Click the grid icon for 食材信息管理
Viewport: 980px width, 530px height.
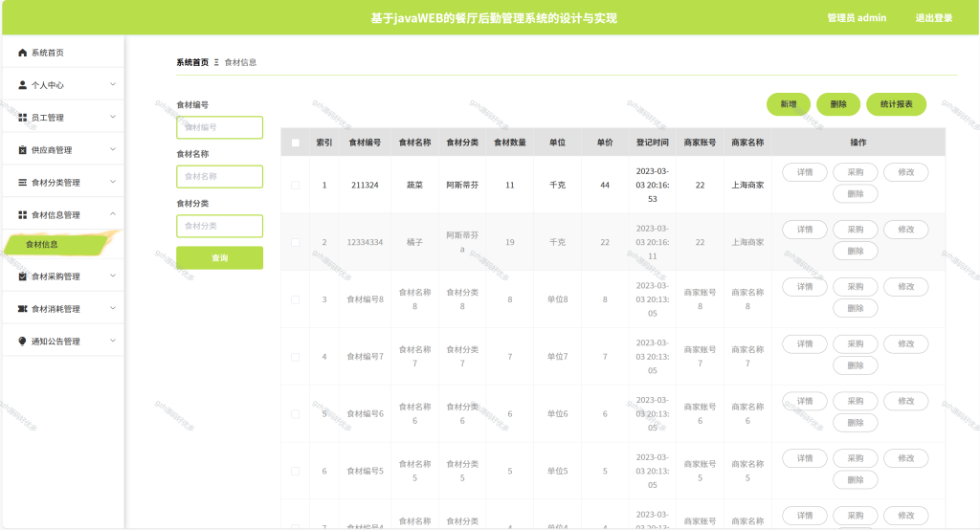coord(23,215)
